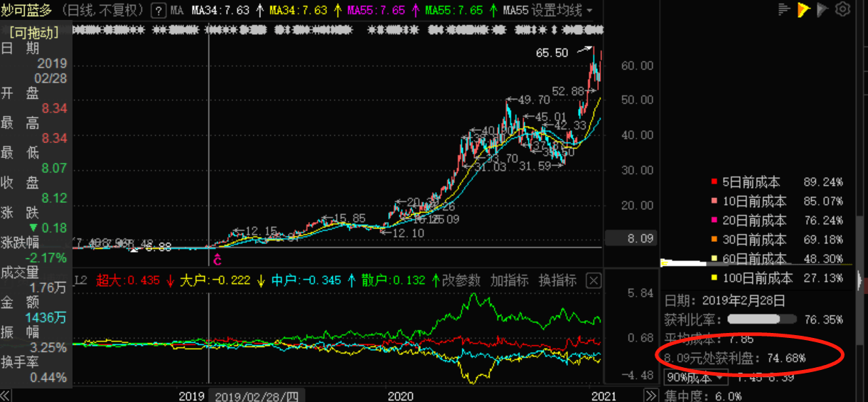Click the double-right arrow at timeline end
This screenshot has height=402, width=868.
tap(650, 396)
